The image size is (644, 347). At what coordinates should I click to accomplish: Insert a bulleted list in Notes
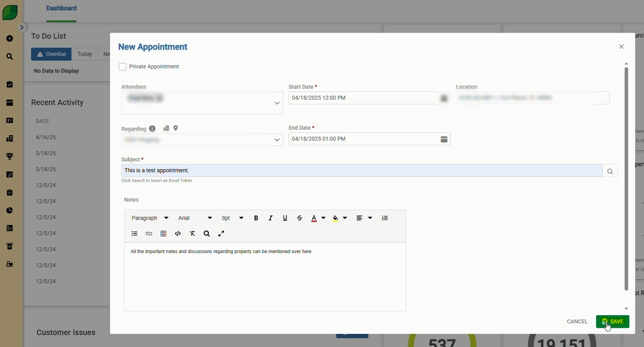coord(134,234)
